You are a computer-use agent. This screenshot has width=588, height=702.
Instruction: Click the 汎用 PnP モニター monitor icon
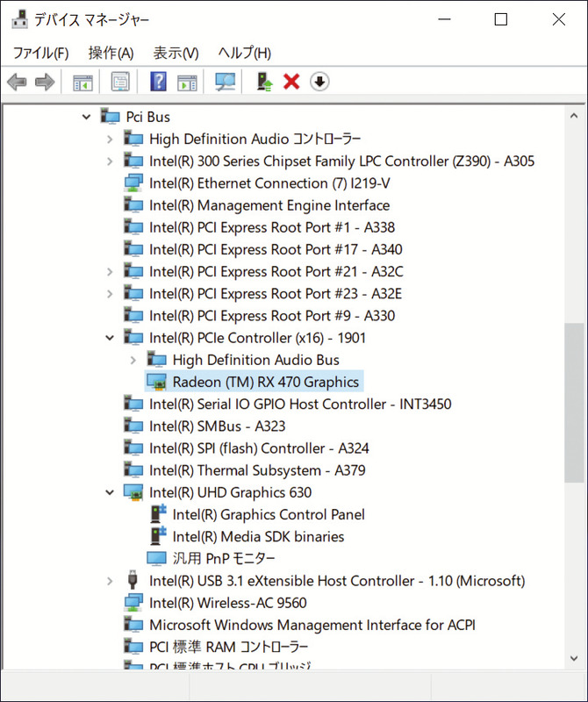click(156, 558)
